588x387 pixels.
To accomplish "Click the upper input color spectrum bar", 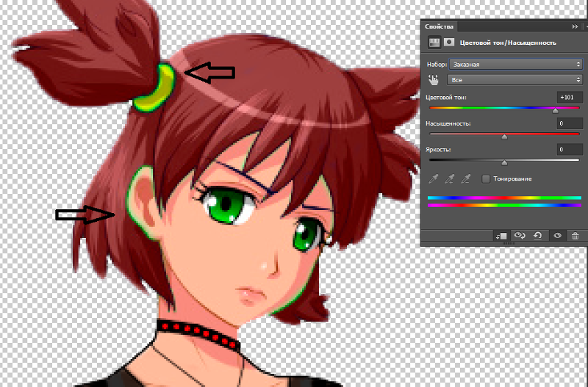I will coord(504,198).
